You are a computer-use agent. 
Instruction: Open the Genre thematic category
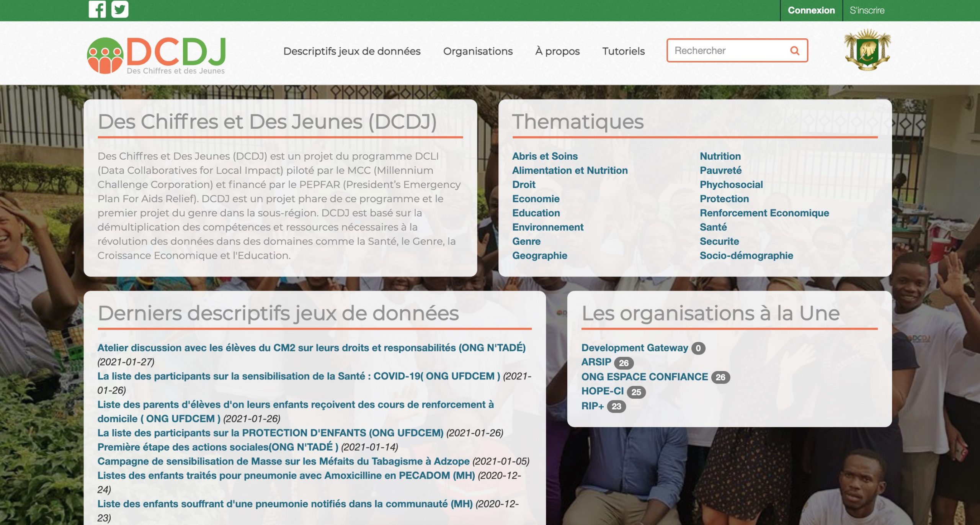coord(526,241)
